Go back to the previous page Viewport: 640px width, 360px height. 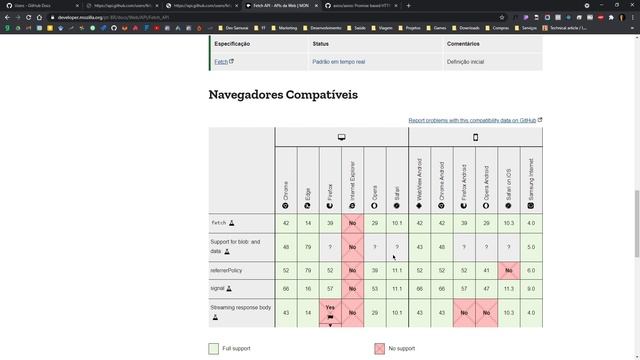coord(7,18)
